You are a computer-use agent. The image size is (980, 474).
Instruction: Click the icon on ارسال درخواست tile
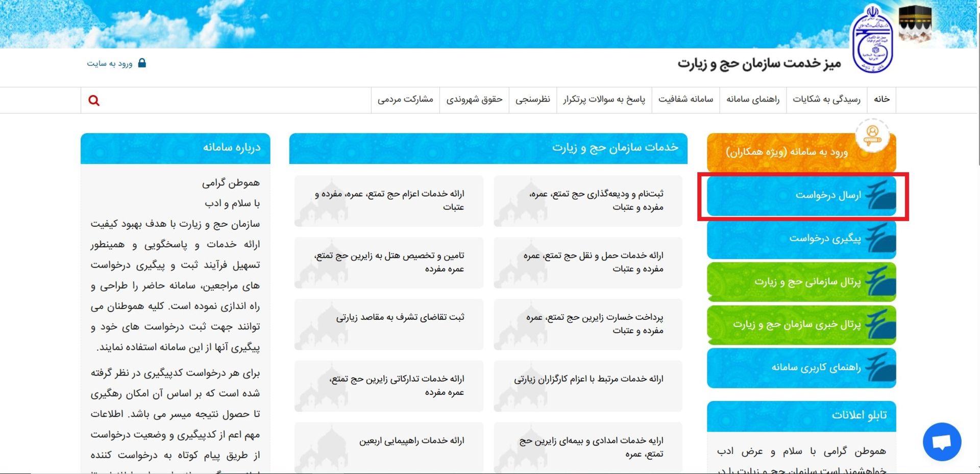(x=880, y=195)
